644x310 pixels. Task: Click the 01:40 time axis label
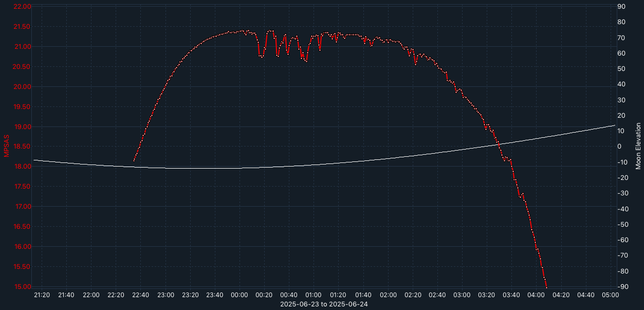coord(363,295)
